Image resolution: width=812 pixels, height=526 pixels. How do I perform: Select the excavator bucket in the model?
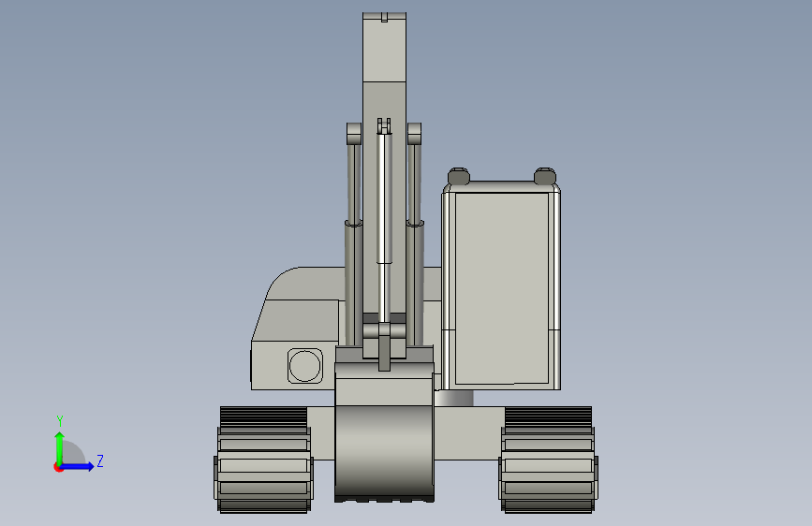click(x=384, y=432)
